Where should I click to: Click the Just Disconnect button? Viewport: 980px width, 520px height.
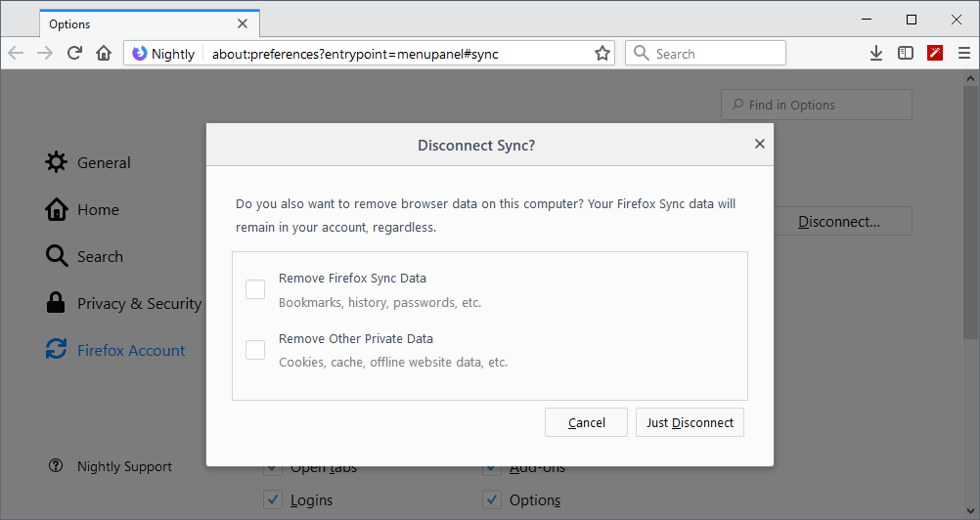click(x=690, y=422)
